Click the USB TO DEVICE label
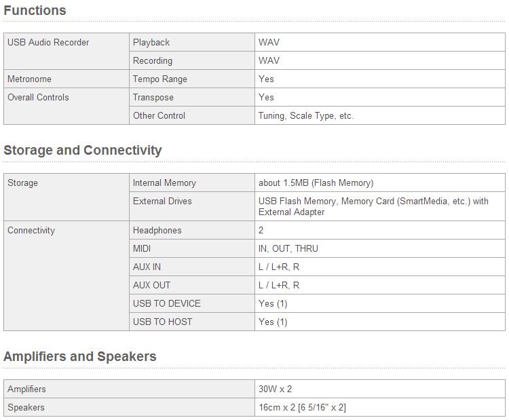Viewport: 509px width, 420px height. click(x=166, y=303)
